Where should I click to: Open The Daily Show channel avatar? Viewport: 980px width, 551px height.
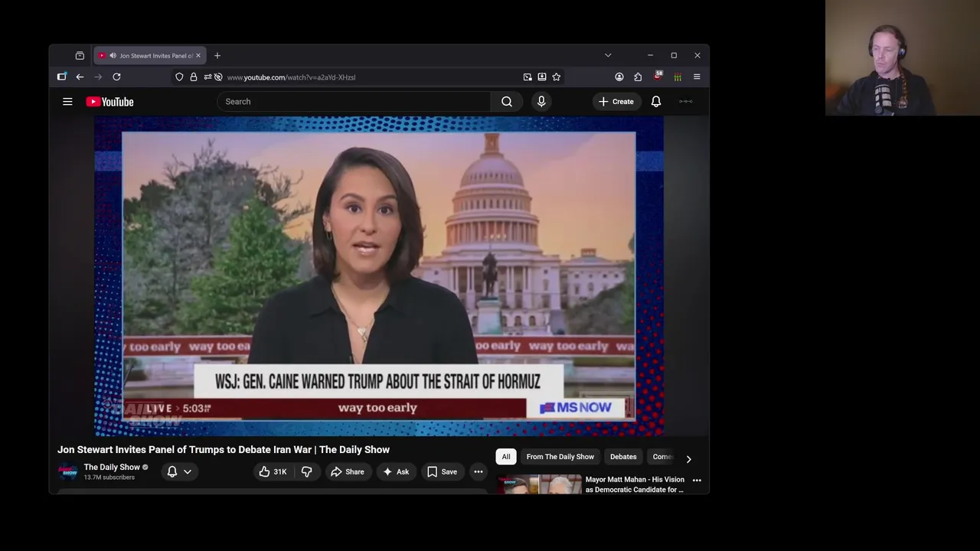pos(69,472)
